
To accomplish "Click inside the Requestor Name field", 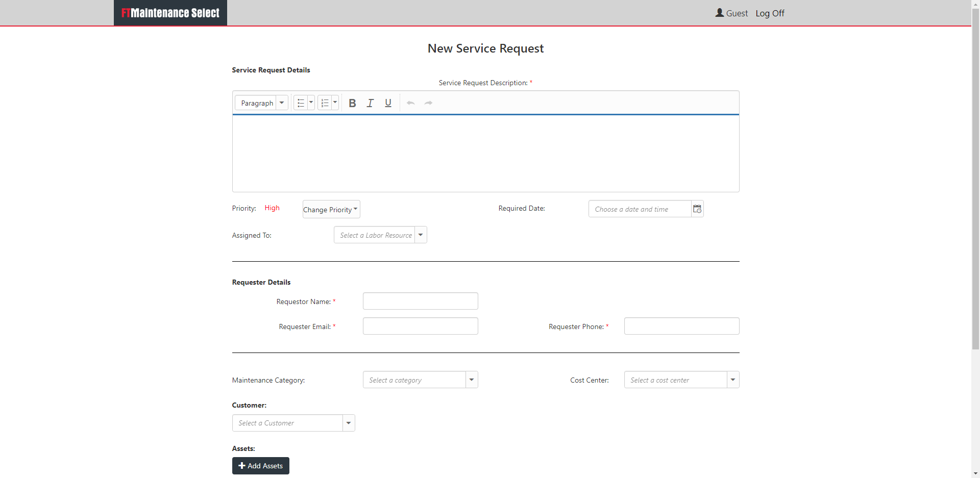I will click(420, 301).
